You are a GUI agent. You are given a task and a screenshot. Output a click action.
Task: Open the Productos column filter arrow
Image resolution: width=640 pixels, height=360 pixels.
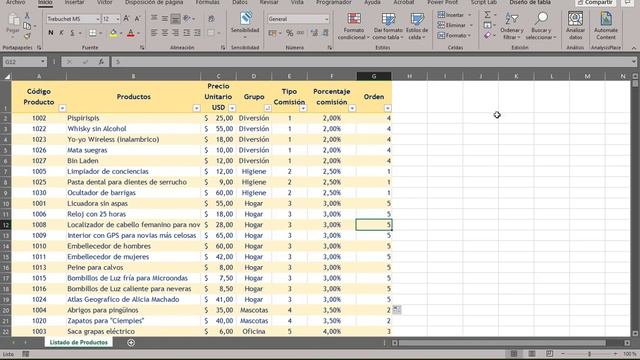click(196, 108)
